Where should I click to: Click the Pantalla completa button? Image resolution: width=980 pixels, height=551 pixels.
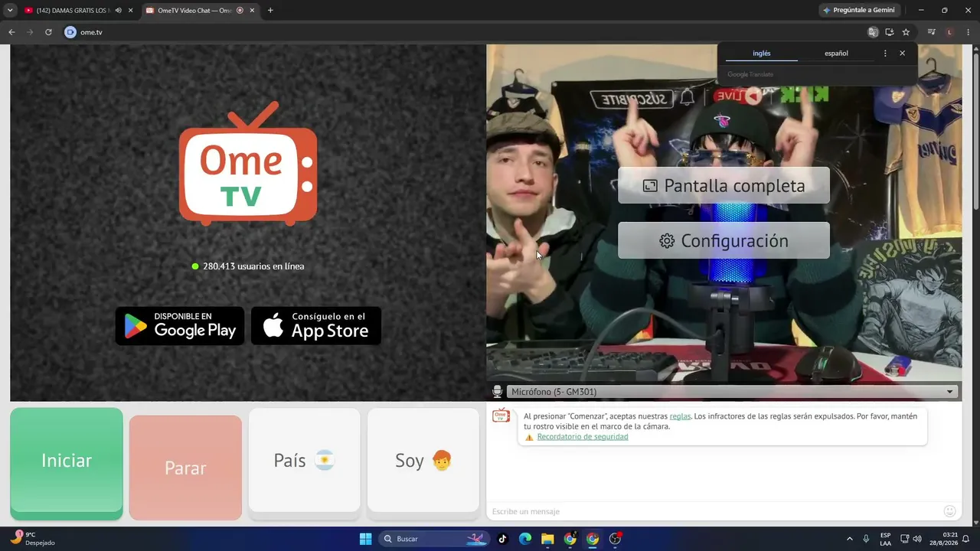(x=724, y=185)
